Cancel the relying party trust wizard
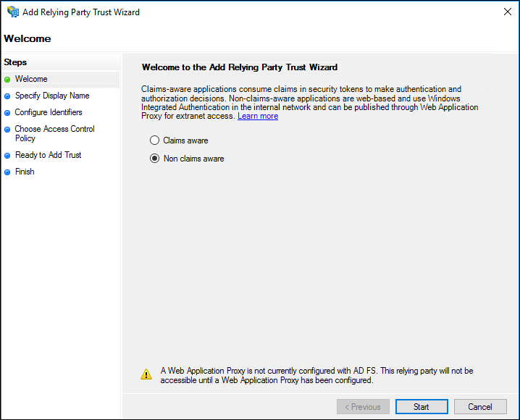The image size is (520, 420). (479, 407)
